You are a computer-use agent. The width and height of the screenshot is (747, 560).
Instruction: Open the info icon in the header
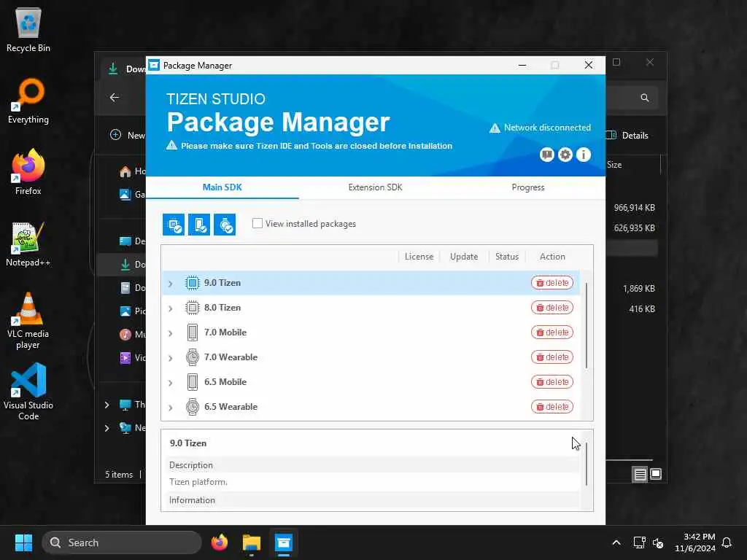pyautogui.click(x=584, y=155)
